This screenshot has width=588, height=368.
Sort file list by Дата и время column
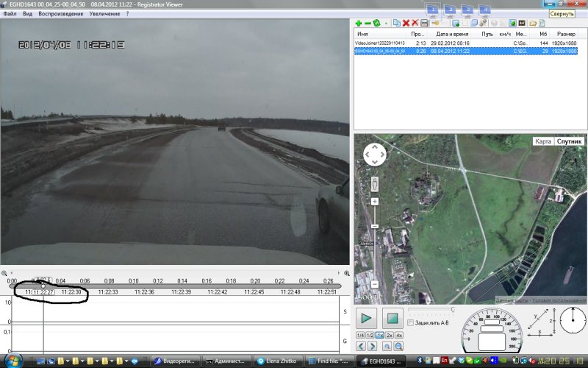(452, 34)
